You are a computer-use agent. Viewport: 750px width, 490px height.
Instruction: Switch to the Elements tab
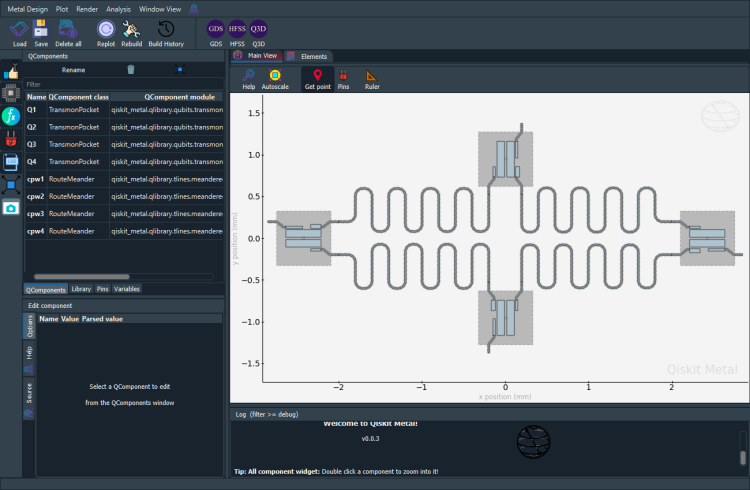308,56
